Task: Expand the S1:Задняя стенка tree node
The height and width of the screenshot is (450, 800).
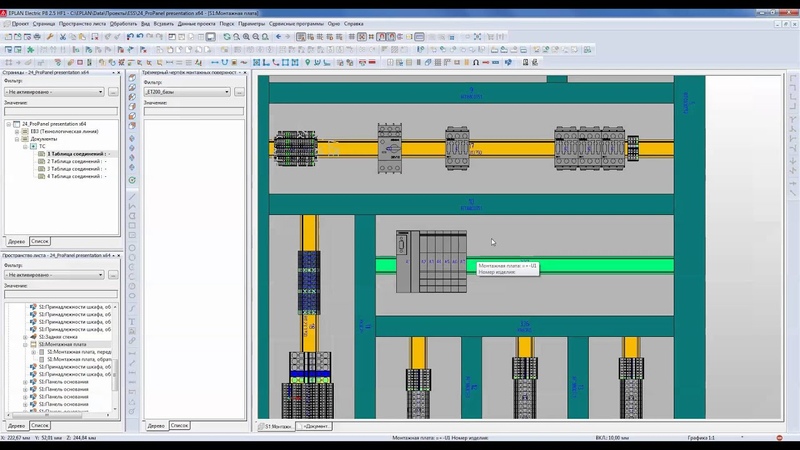Action: (26, 337)
